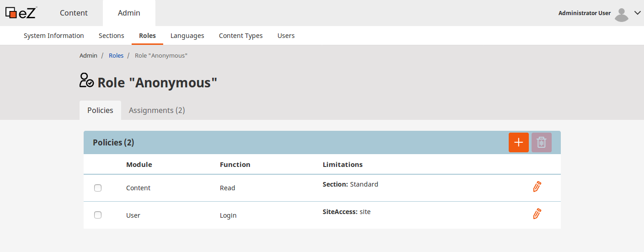Open System Information page
The height and width of the screenshot is (252, 644).
53,36
